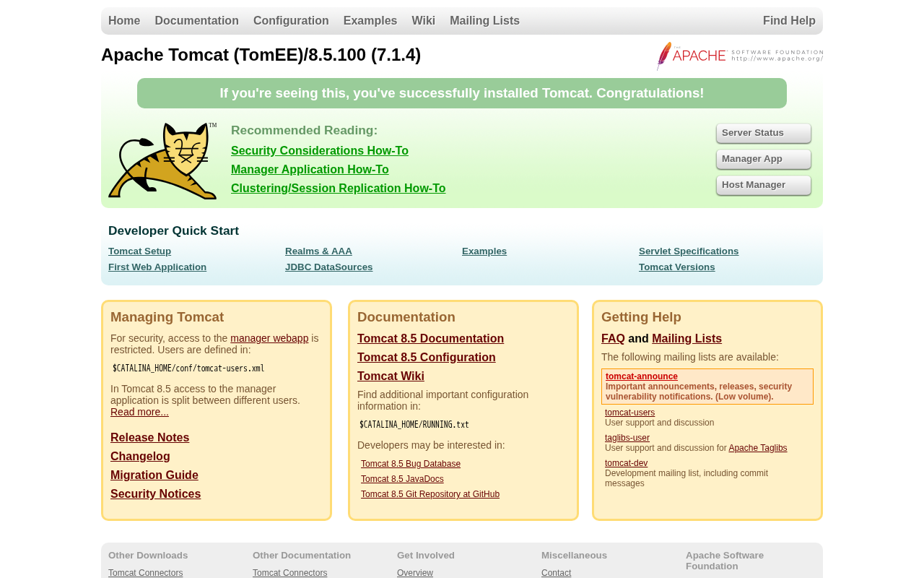Select Examples in the top navigation bar
The image size is (924, 578).
370,21
